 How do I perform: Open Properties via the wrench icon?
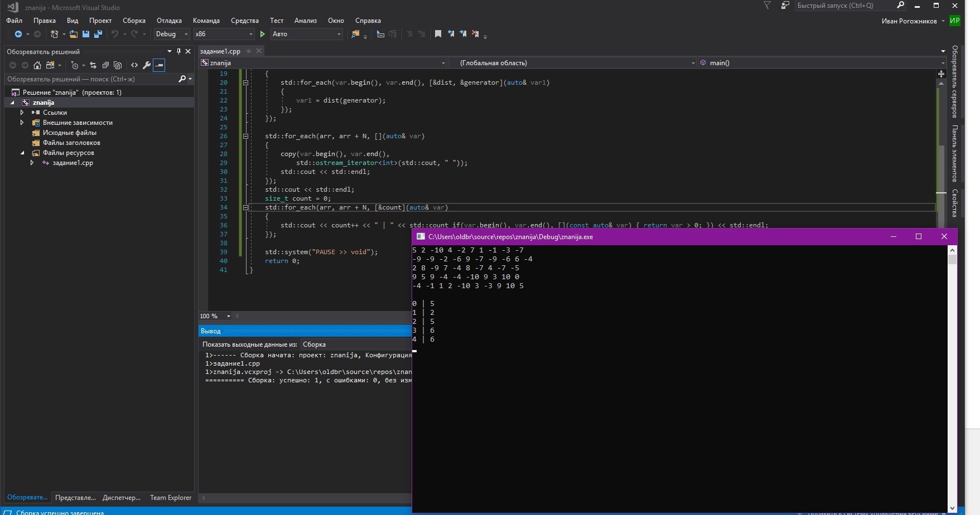pyautogui.click(x=147, y=65)
